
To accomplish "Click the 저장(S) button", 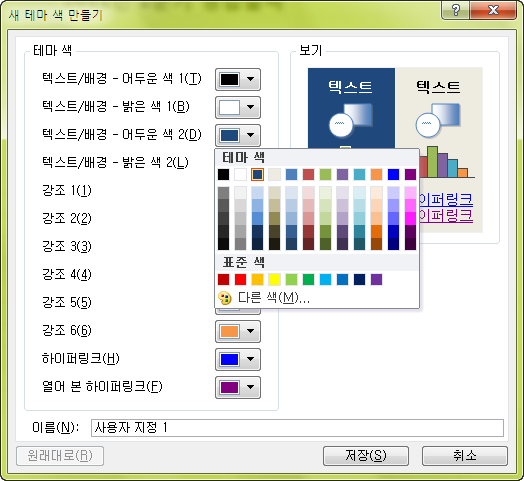I will pyautogui.click(x=366, y=455).
